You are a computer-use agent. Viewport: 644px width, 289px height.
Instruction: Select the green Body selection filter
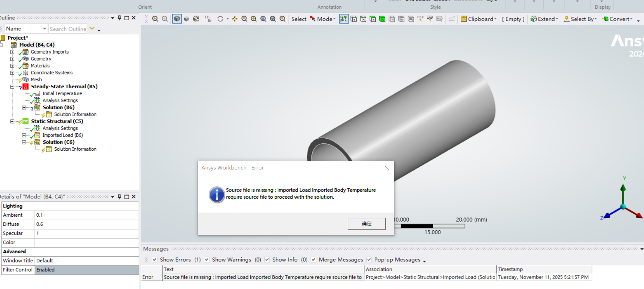[382, 19]
